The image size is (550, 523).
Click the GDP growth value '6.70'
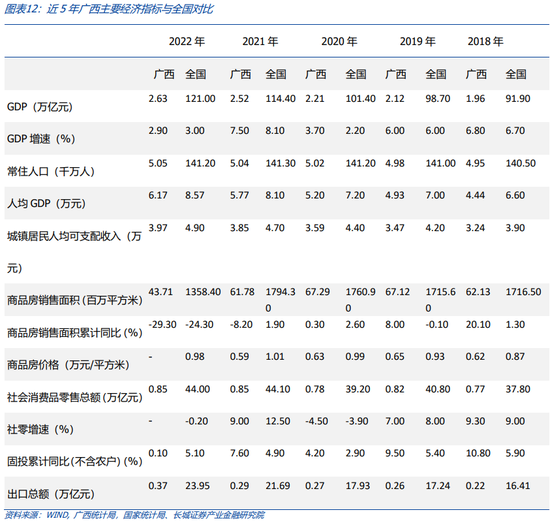(x=515, y=131)
